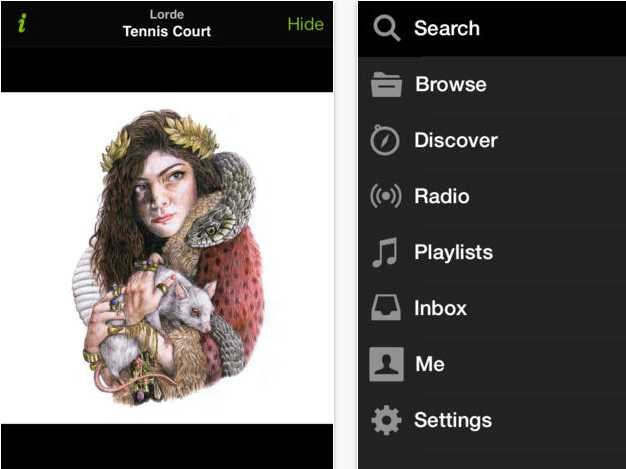Select the Me menu label

pyautogui.click(x=430, y=364)
